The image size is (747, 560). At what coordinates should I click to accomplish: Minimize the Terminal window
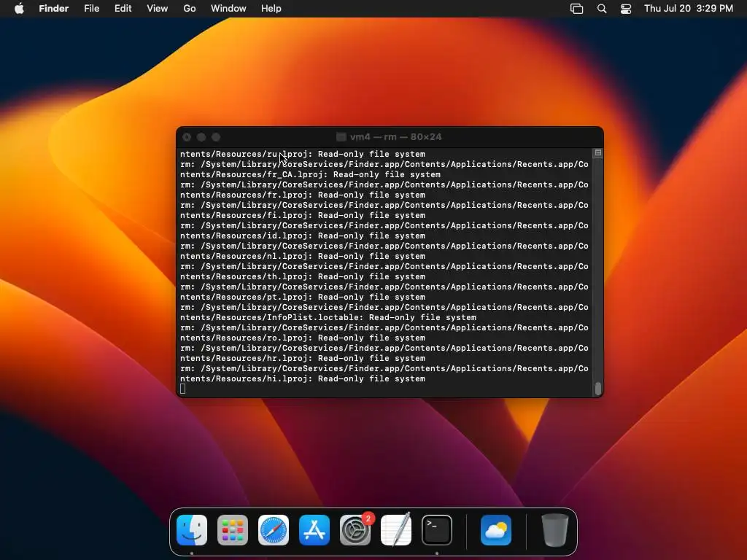(201, 137)
